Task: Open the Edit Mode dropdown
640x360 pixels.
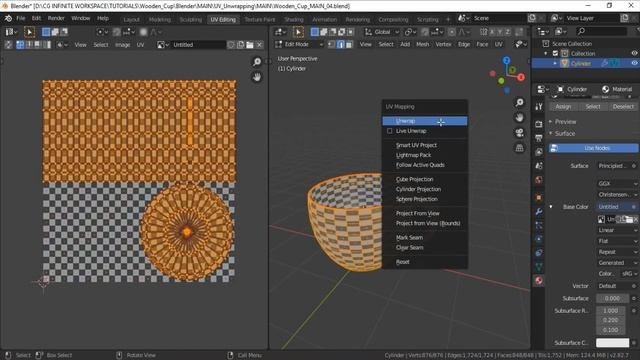Action: pyautogui.click(x=299, y=44)
